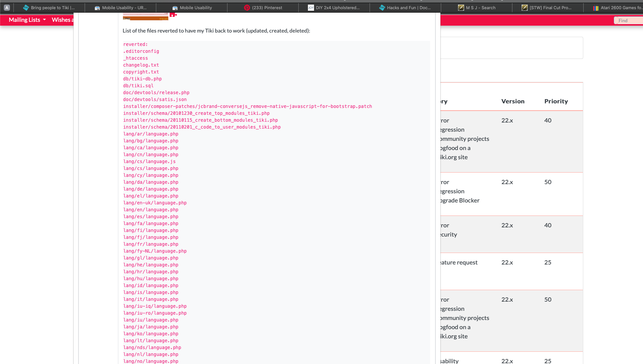Open the 'DIY 2x4 Upholstered' bookmark
Screen dimensions: 643x364
(x=334, y=8)
